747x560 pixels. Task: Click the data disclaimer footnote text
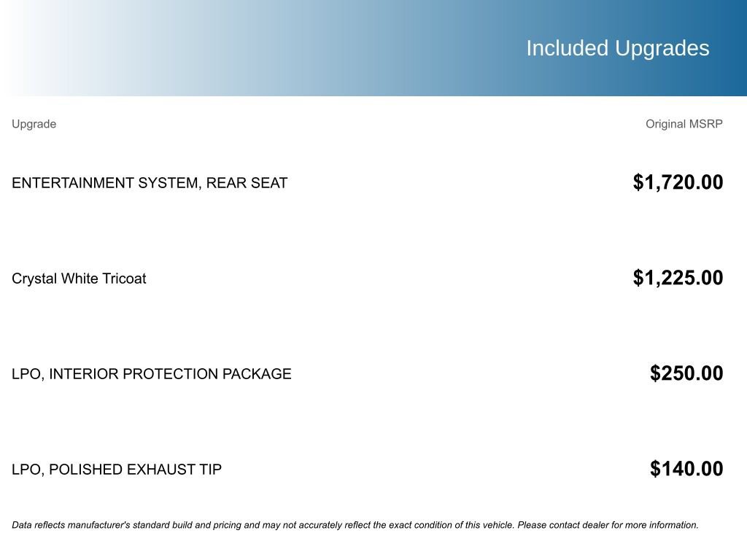(x=355, y=525)
